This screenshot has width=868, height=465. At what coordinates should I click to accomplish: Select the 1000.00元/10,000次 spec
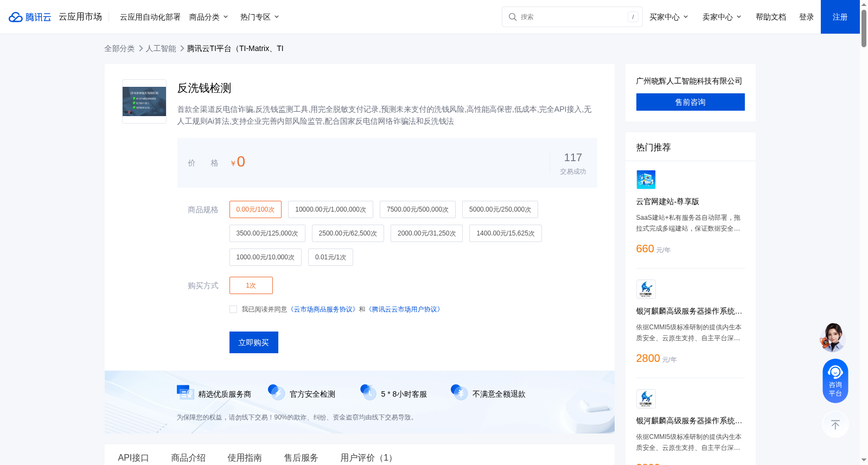coord(265,257)
